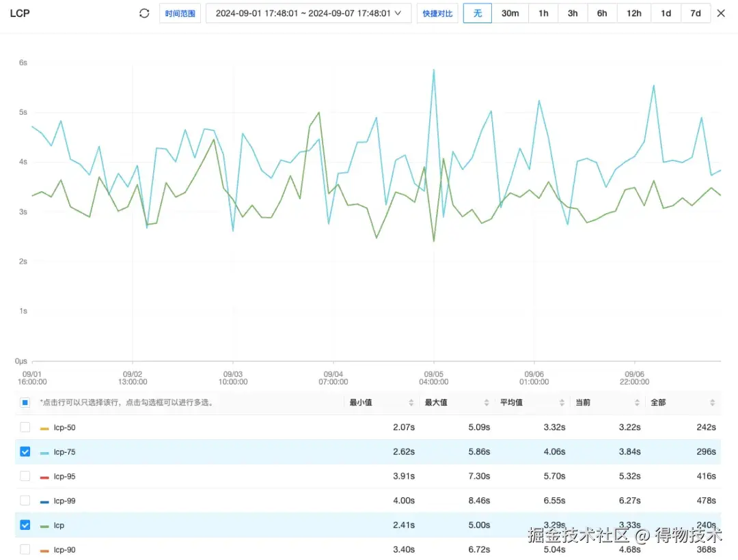Sort by the 当前 column sort icon

coord(637,403)
